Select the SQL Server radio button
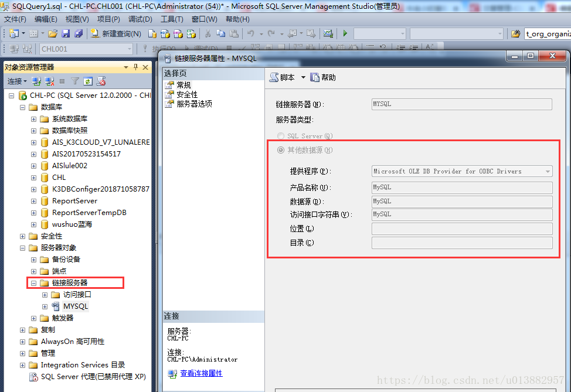 click(280, 136)
